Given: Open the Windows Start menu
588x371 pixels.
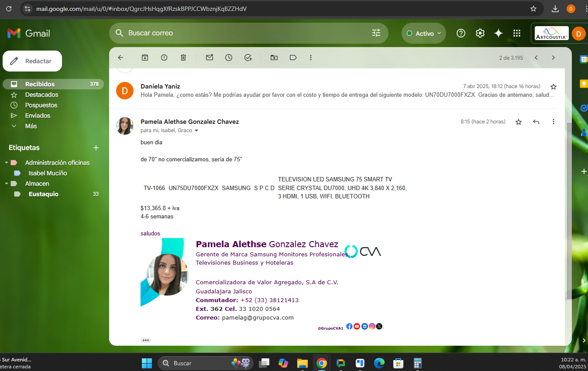Looking at the screenshot, I should coord(147,363).
